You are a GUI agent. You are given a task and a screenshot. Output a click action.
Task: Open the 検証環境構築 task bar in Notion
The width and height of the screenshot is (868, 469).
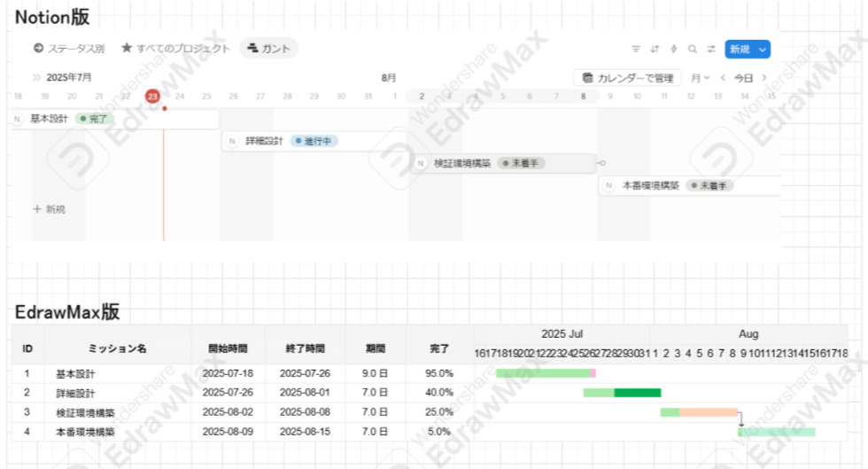pyautogui.click(x=503, y=163)
